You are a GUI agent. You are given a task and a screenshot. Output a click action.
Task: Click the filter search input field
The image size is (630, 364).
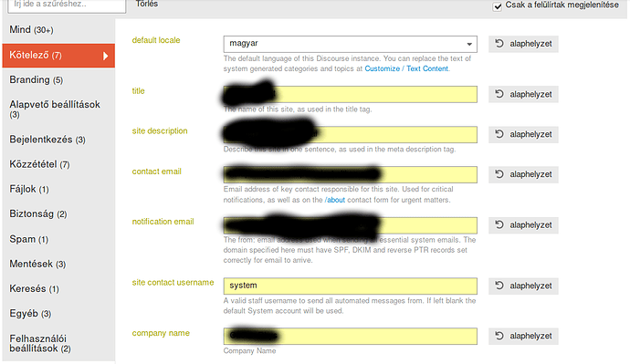(67, 5)
